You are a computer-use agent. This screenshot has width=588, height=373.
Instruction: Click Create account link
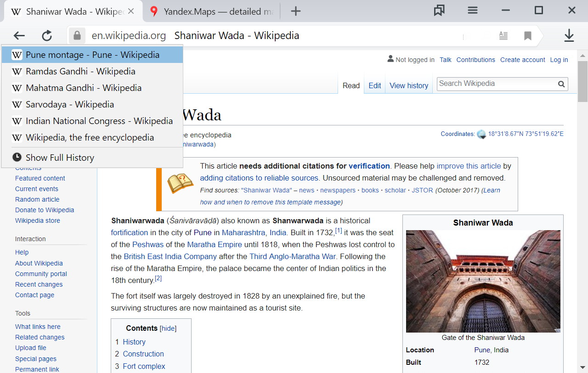click(523, 60)
